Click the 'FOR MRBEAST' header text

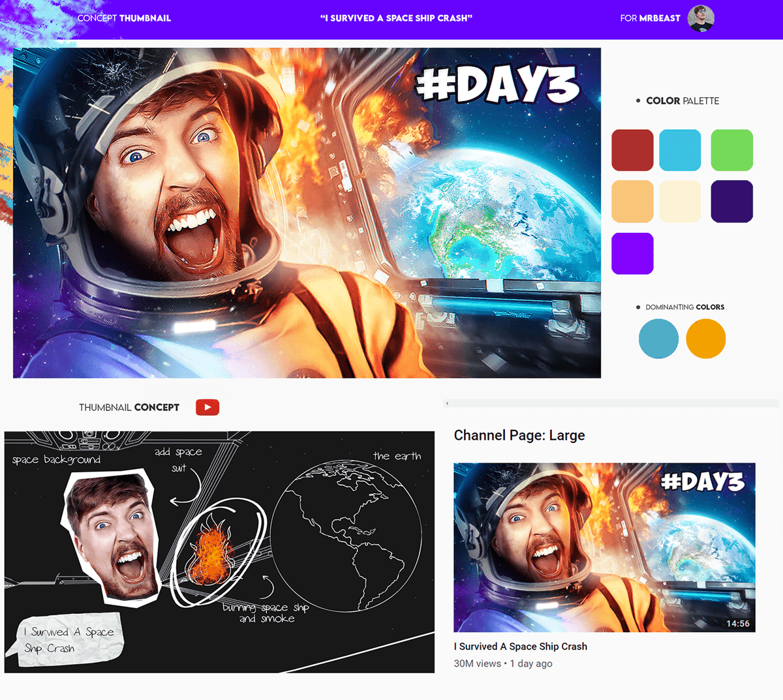pos(650,18)
